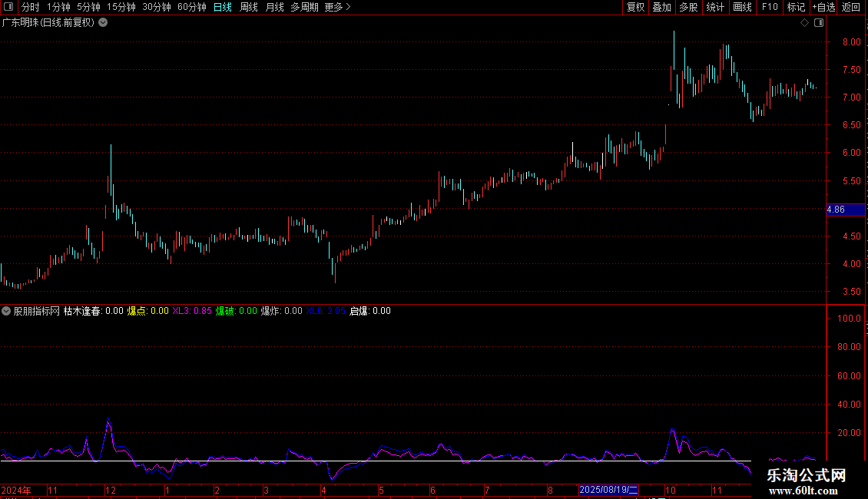This screenshot has width=868, height=499.
Task: Toggle the side panel icon in chart header
Action: coord(819,23)
